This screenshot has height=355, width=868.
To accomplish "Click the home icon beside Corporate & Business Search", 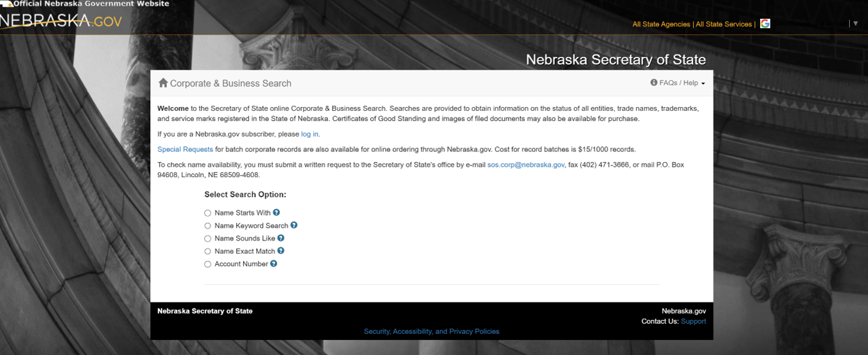I will (163, 83).
